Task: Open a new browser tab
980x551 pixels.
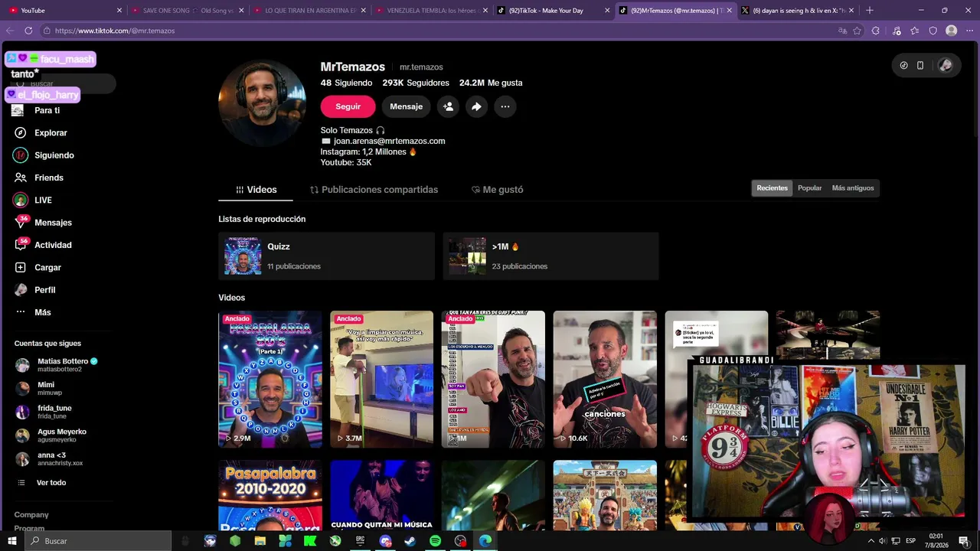Action: click(x=869, y=10)
